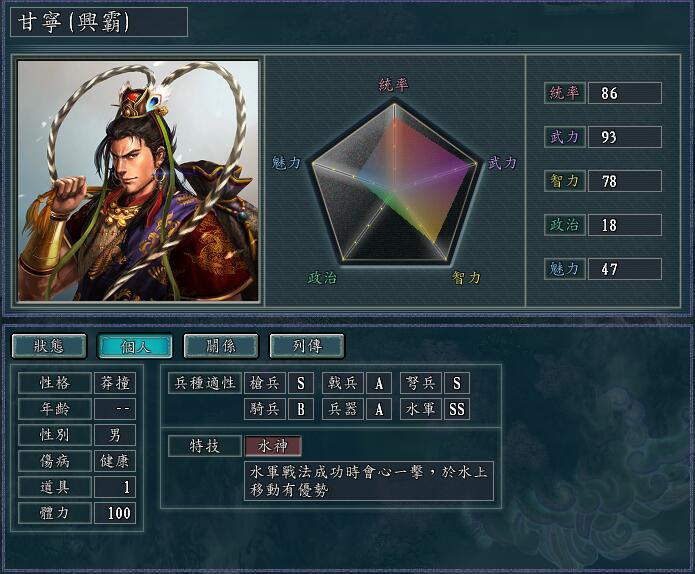Click the 武力 stat label
This screenshot has height=574, width=695.
(x=565, y=137)
